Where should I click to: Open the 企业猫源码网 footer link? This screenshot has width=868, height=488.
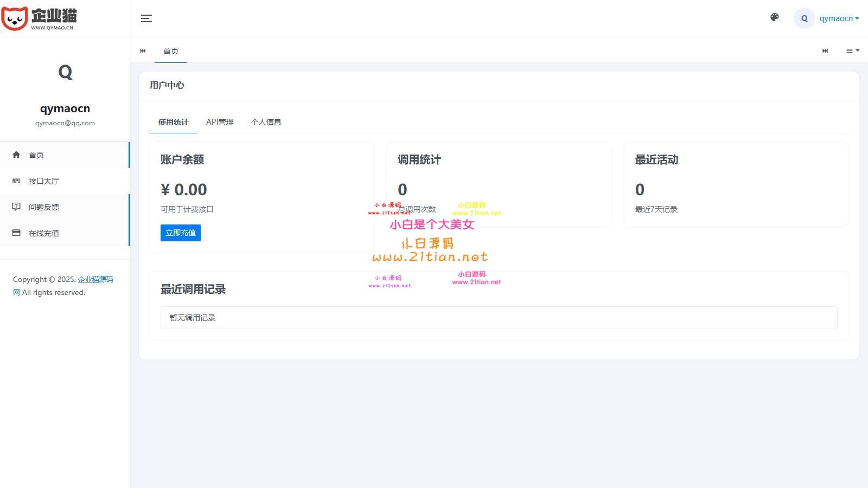click(95, 279)
